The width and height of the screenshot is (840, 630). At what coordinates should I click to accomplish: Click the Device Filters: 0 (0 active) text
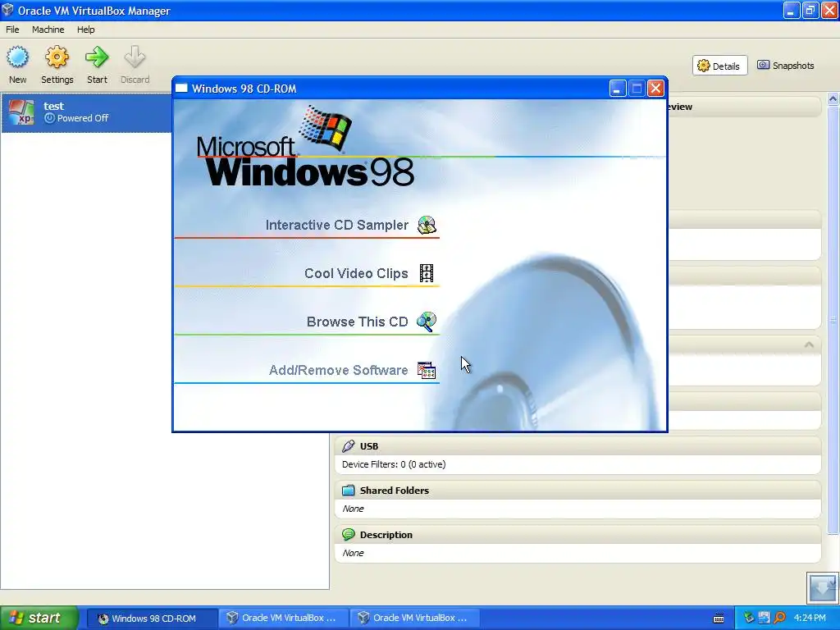tap(394, 464)
